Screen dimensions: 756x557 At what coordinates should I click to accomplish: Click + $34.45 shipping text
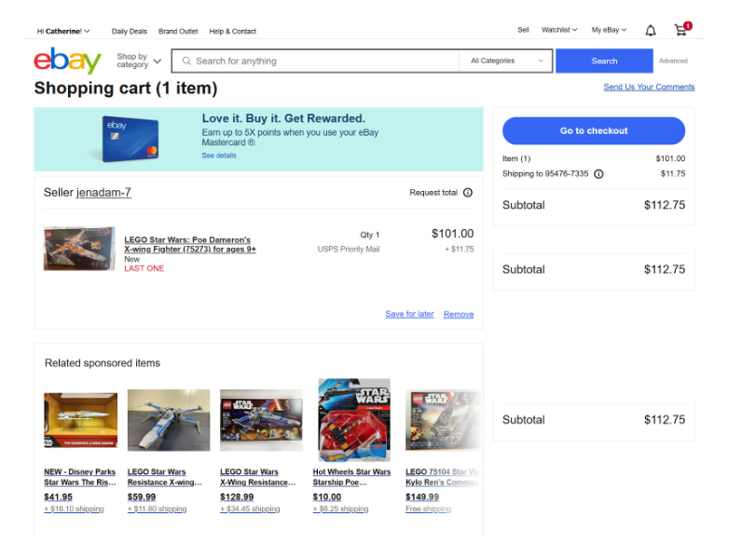(250, 509)
